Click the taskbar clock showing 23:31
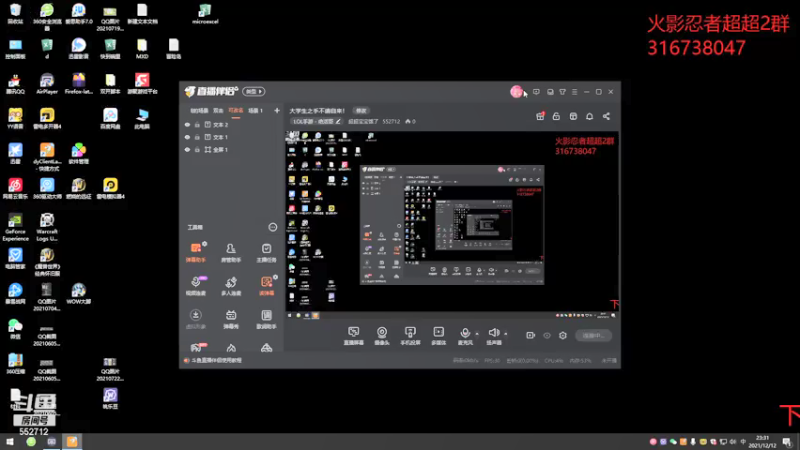The image size is (800, 450). (762, 442)
